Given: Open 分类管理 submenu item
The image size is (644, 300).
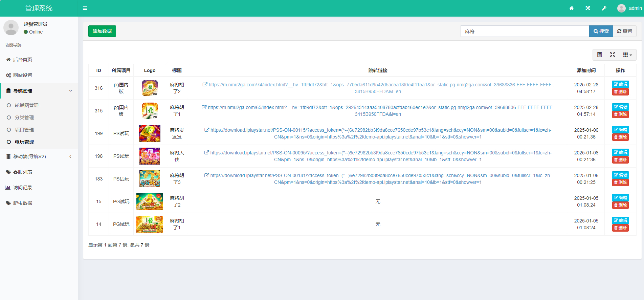Looking at the screenshot, I should pos(24,117).
